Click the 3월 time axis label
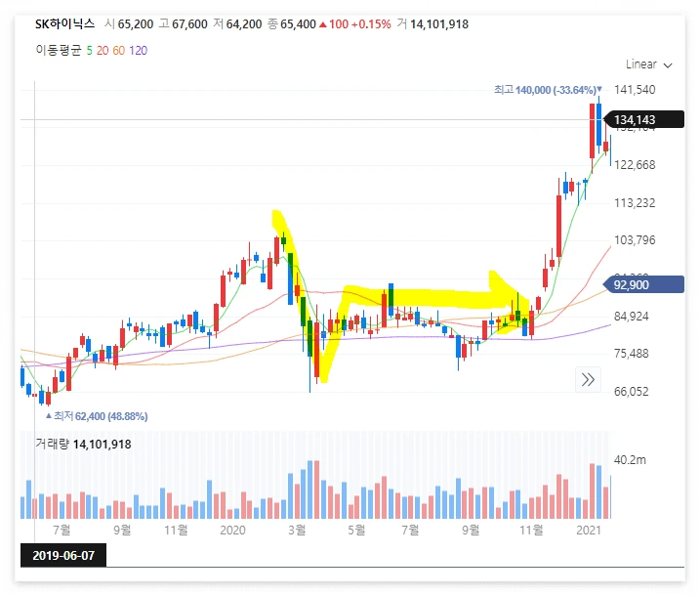This screenshot has width=700, height=596. pos(297,531)
